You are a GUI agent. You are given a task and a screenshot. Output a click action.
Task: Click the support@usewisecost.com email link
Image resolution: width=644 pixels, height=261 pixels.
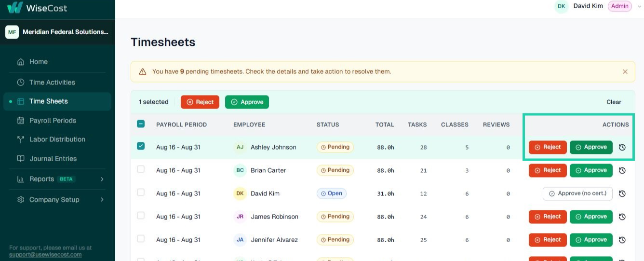click(x=45, y=254)
